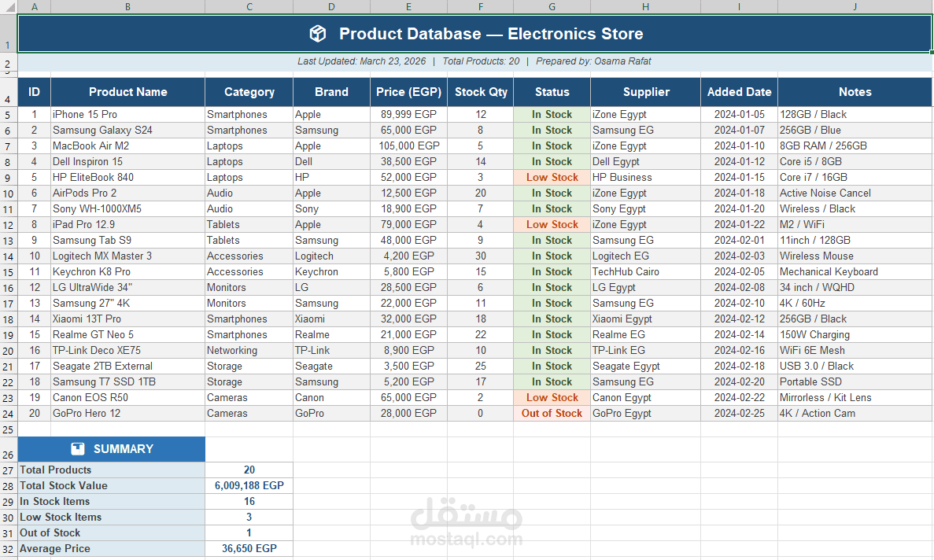Select row 5 header
Screen dimensions: 934x560
(x=8, y=115)
